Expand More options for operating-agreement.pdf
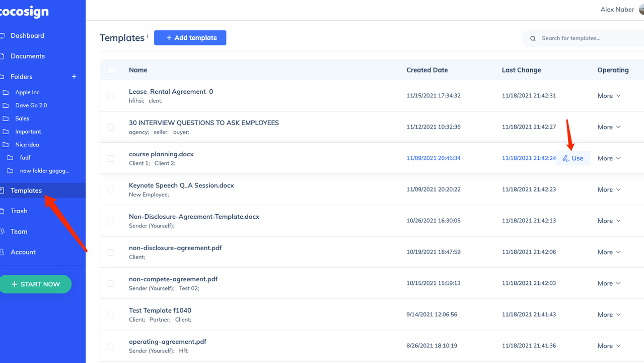This screenshot has height=363, width=644. pos(609,346)
